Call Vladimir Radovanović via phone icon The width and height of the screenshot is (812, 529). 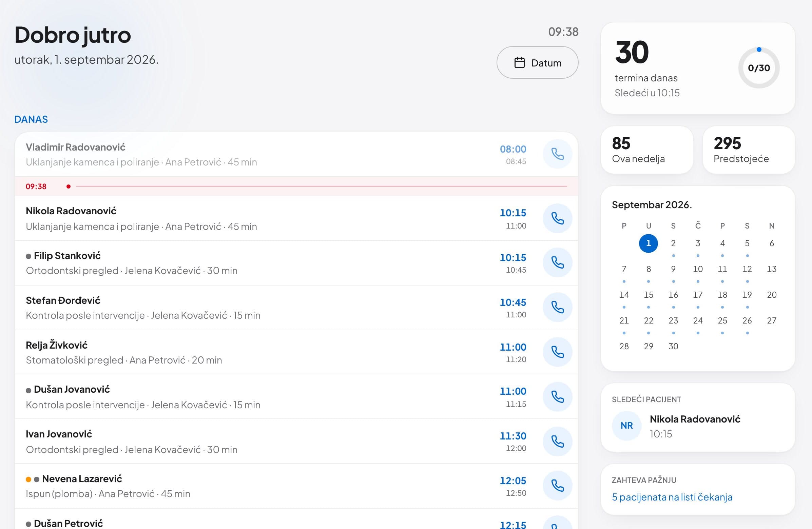[557, 154]
